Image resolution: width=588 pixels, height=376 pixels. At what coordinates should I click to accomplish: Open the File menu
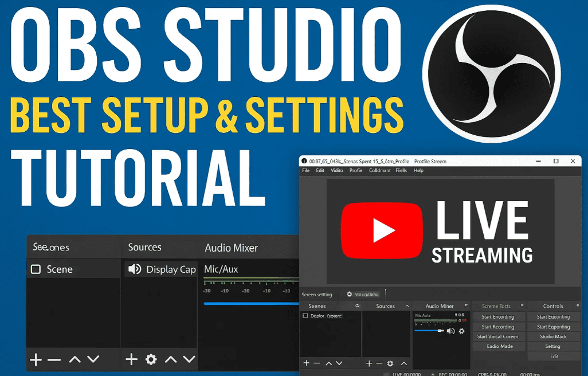click(305, 170)
